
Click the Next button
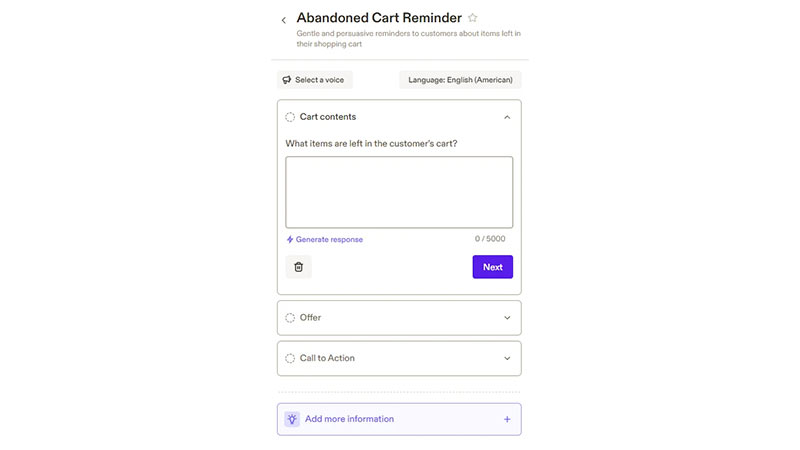click(492, 267)
